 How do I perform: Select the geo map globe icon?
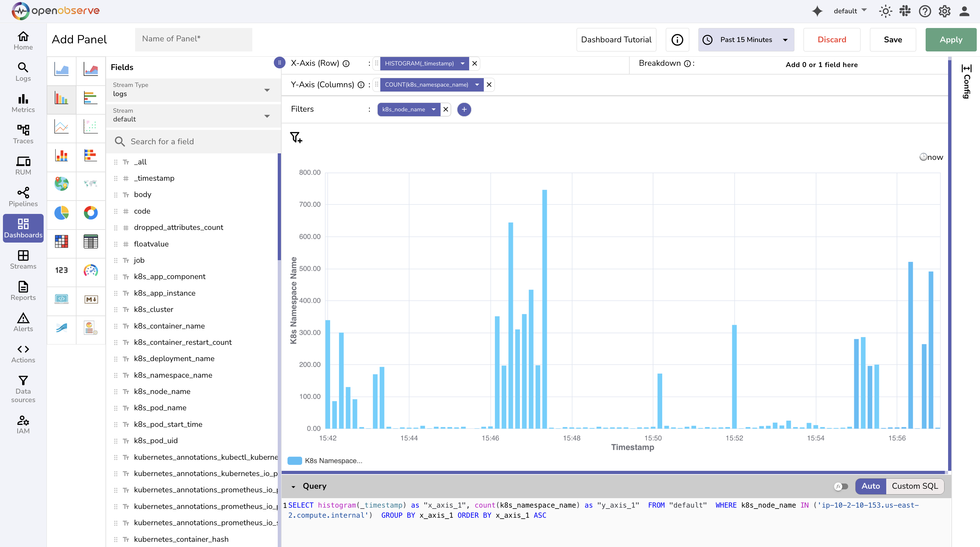(x=61, y=184)
